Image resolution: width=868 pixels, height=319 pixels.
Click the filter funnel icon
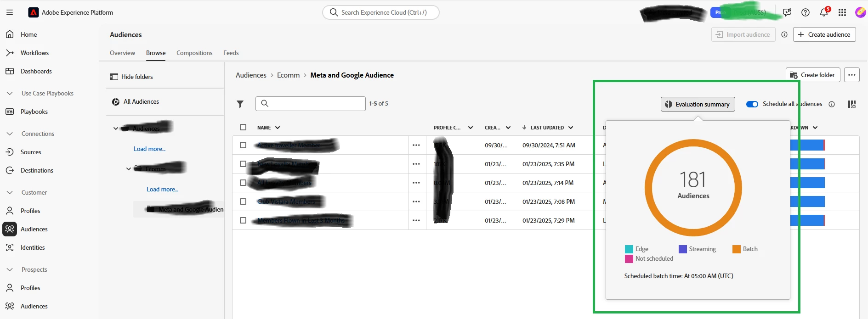pyautogui.click(x=240, y=104)
